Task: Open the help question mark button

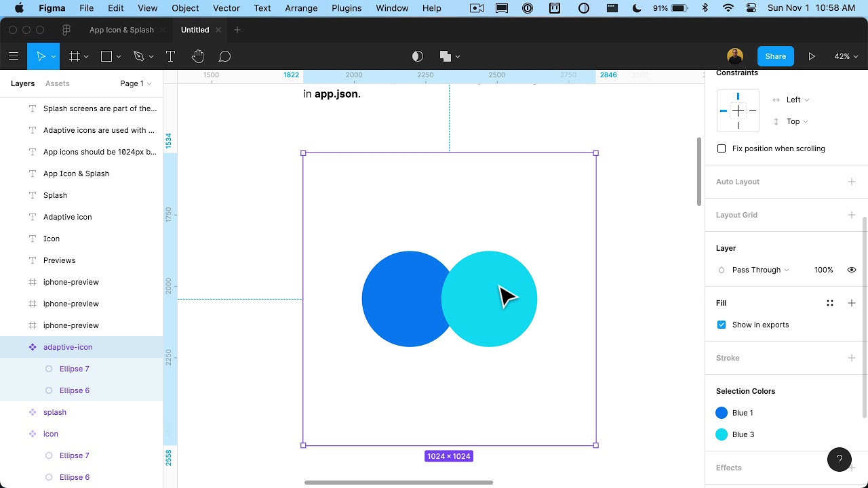Action: coord(840,460)
